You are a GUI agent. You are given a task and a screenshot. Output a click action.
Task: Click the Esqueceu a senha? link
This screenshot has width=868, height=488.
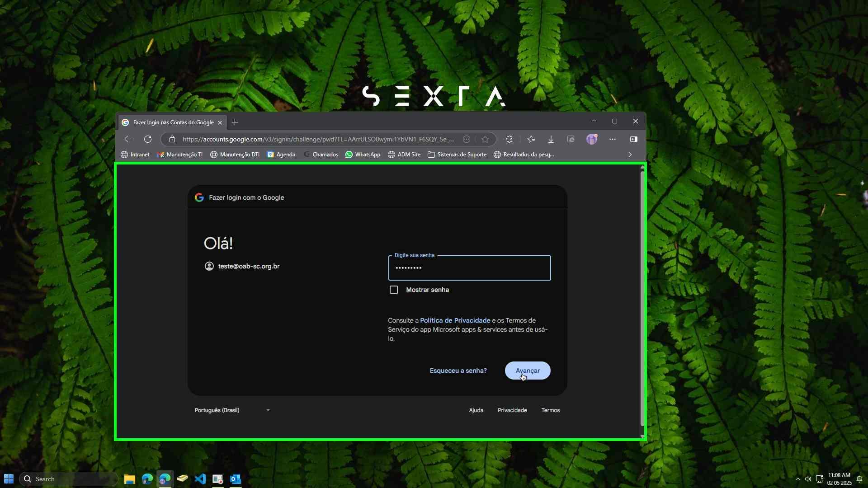point(458,371)
